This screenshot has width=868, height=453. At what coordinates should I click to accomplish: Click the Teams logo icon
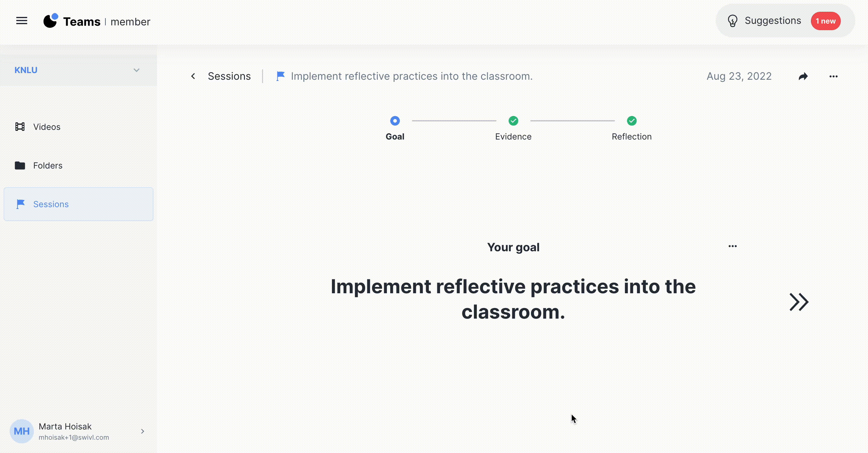(x=51, y=21)
